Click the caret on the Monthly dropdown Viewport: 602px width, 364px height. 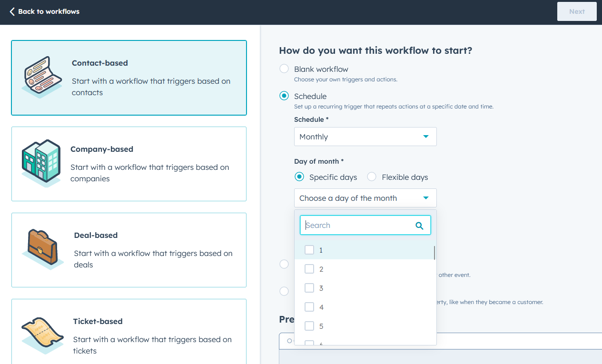pos(426,137)
